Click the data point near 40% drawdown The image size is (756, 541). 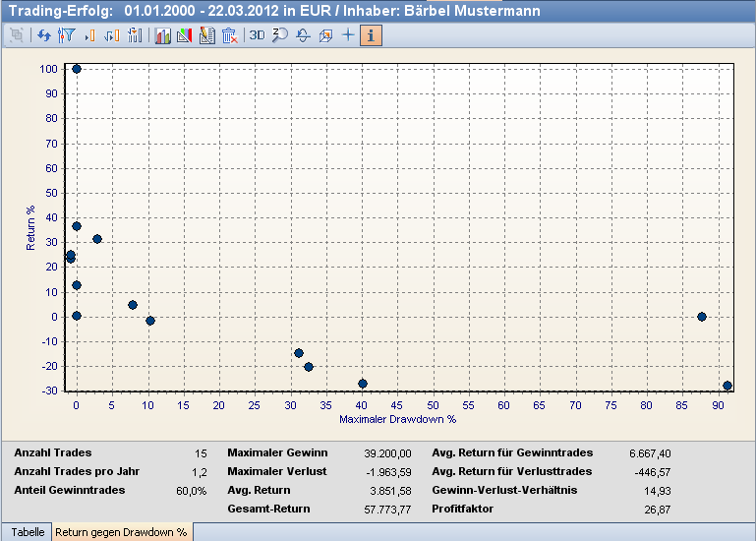[363, 384]
